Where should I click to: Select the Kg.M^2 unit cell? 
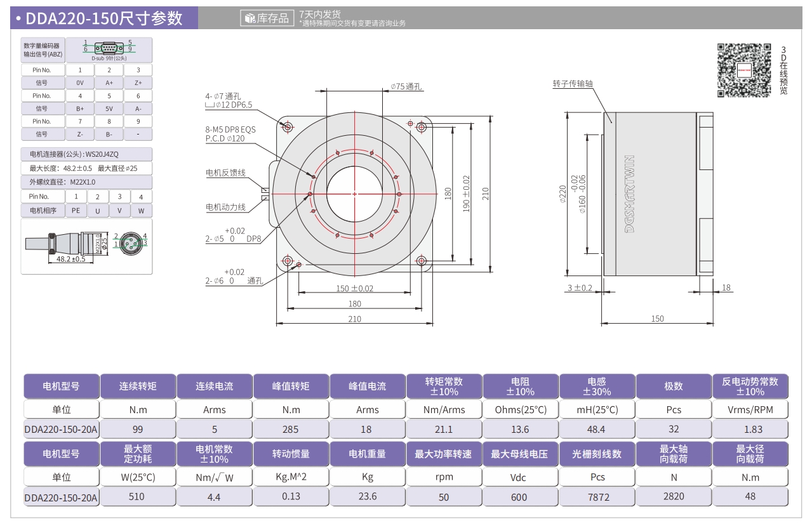tap(291, 477)
